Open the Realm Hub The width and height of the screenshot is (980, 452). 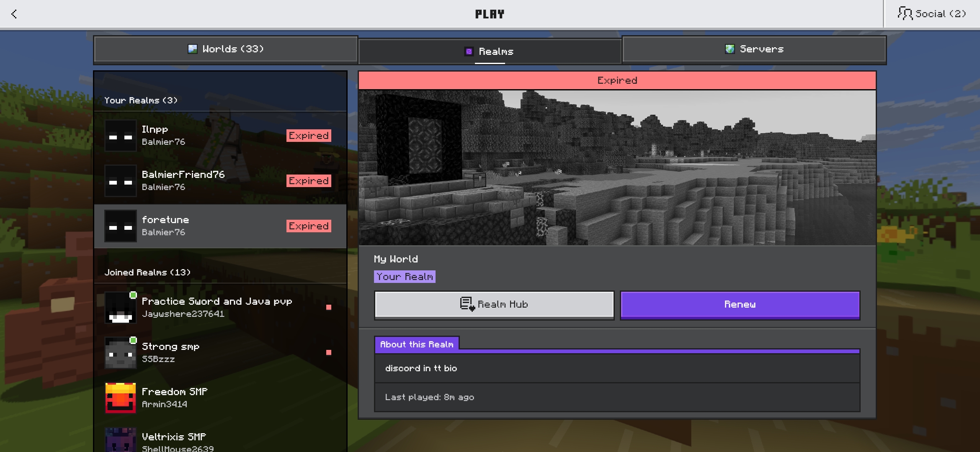coord(494,305)
